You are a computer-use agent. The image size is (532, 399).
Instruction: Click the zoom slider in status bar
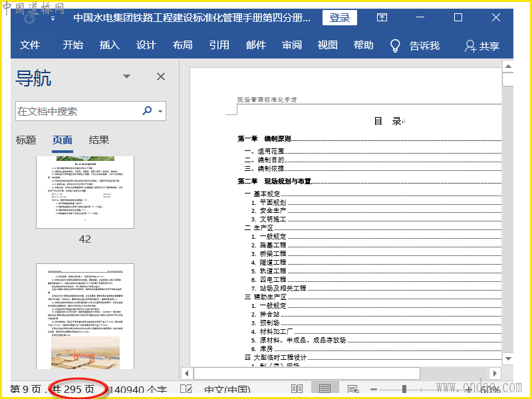click(402, 389)
